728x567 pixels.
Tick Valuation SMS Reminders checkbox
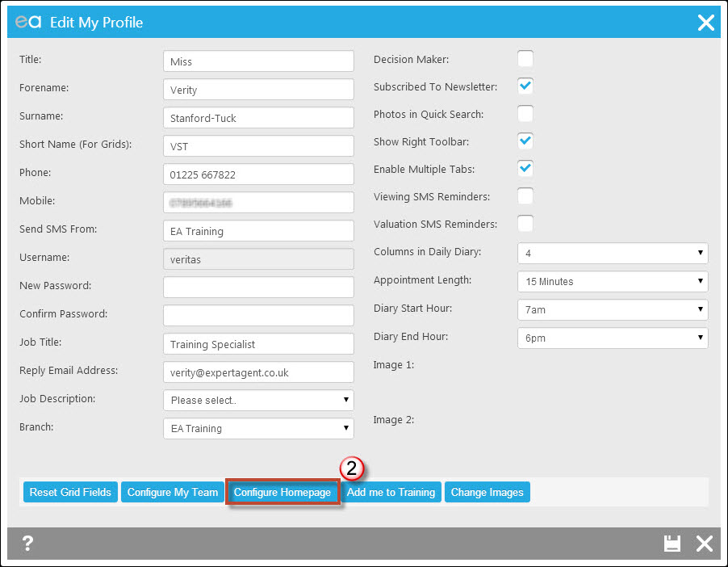coord(525,223)
